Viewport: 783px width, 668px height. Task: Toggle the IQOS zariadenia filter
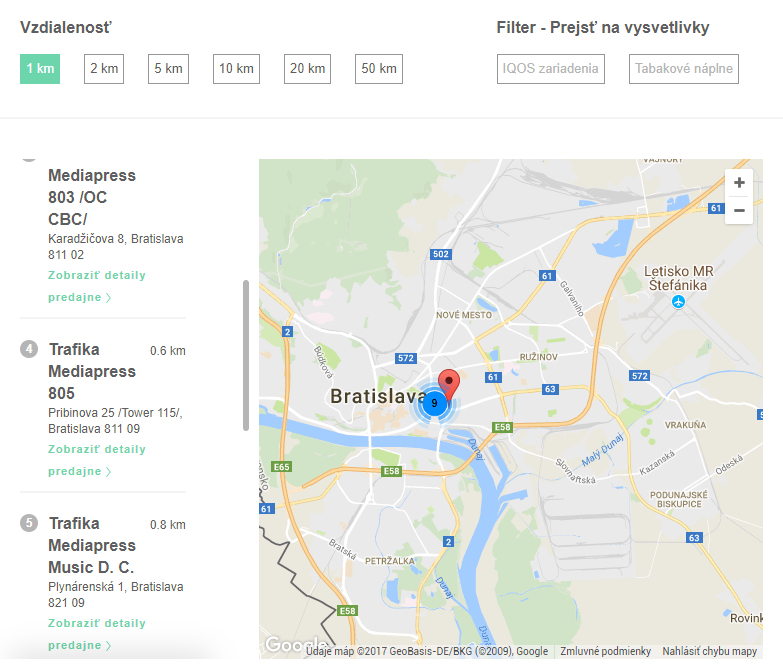[550, 69]
